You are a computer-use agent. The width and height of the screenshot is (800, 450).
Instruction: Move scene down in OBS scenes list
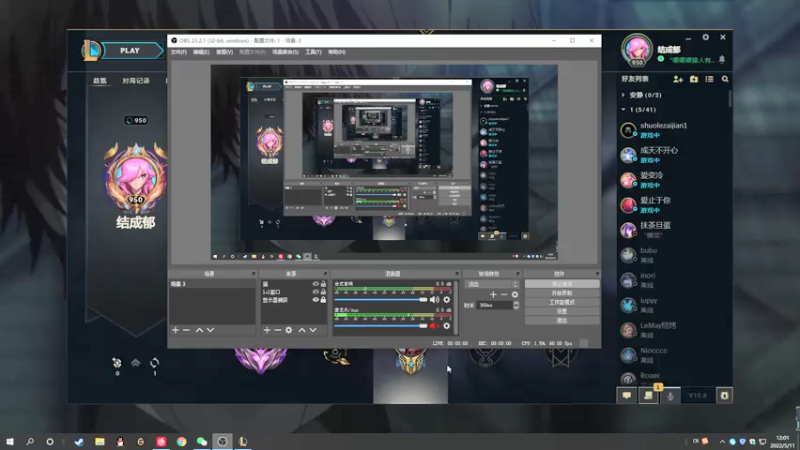(x=210, y=330)
